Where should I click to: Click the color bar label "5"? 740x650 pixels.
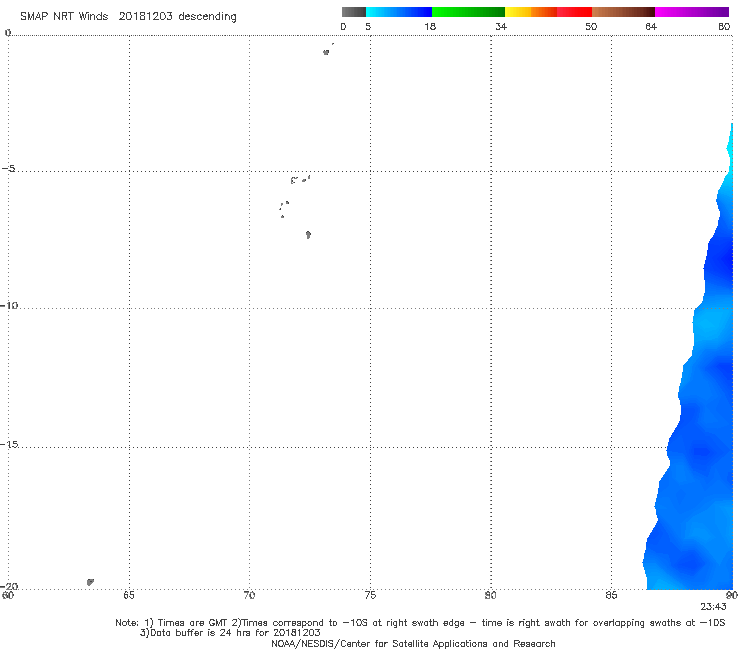click(368, 27)
